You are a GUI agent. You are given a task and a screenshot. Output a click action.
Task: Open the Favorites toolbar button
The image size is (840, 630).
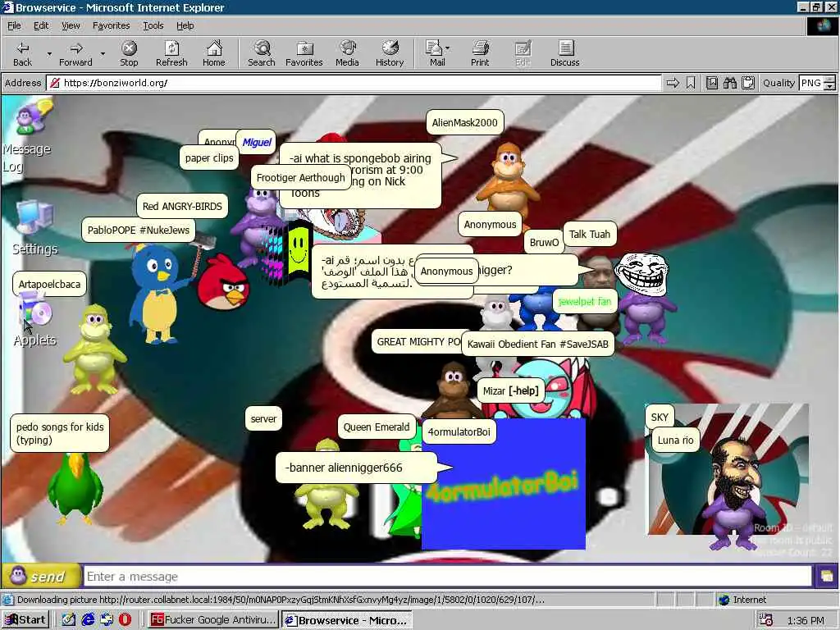(x=304, y=53)
